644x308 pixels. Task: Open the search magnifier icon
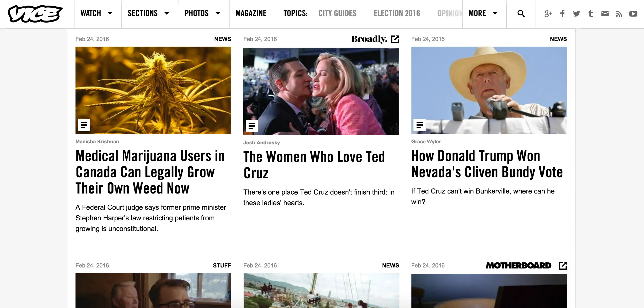521,13
